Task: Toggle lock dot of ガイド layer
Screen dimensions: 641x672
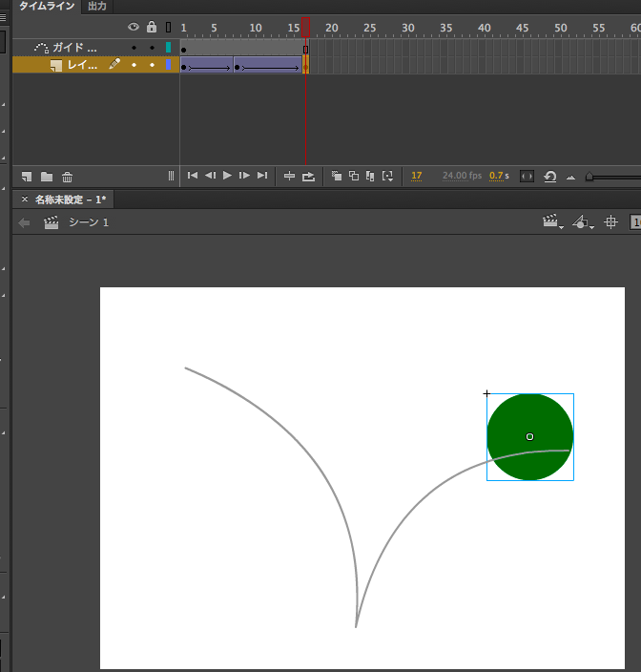Action: (152, 48)
